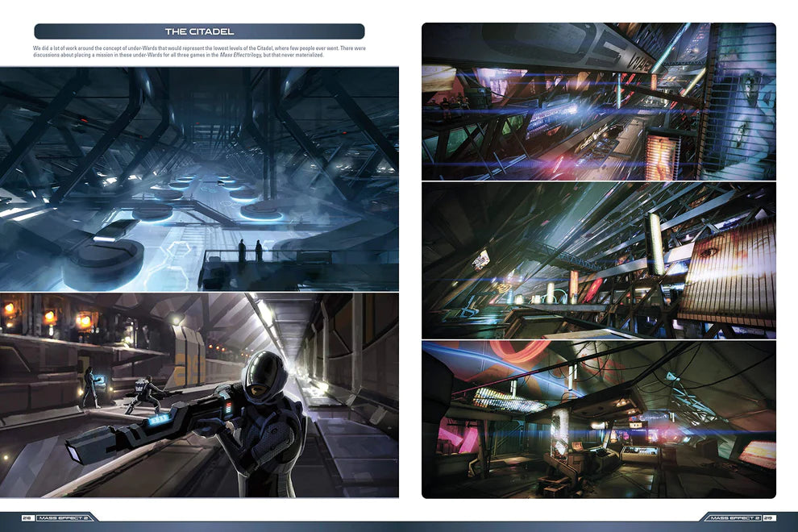Click the "MASS EFFECT 2" label beside 218

[x=64, y=517]
